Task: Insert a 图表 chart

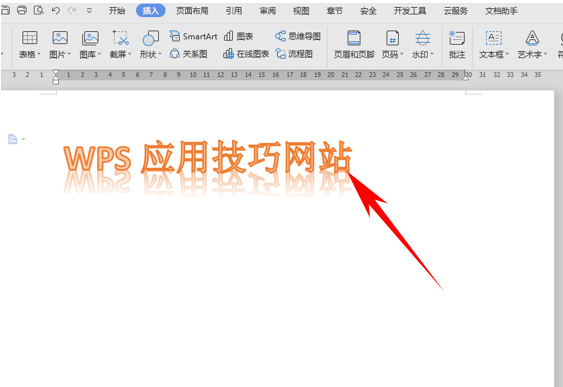Action: click(238, 36)
